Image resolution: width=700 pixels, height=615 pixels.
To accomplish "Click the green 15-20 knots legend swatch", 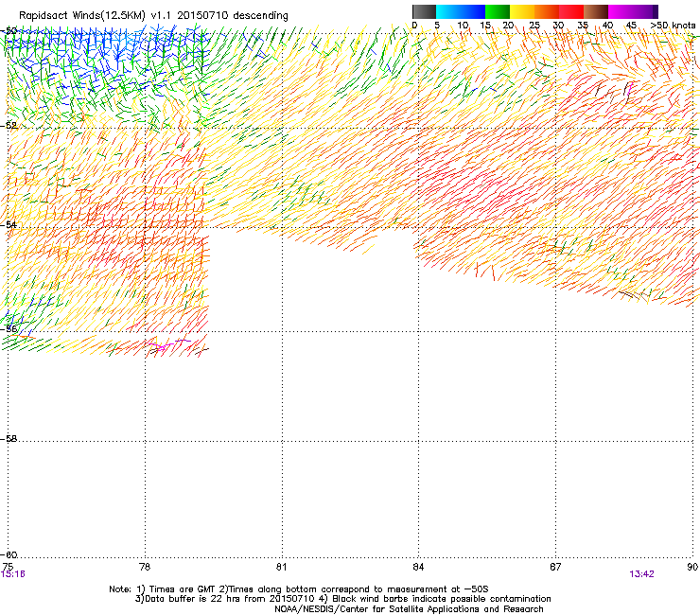I will (498, 11).
